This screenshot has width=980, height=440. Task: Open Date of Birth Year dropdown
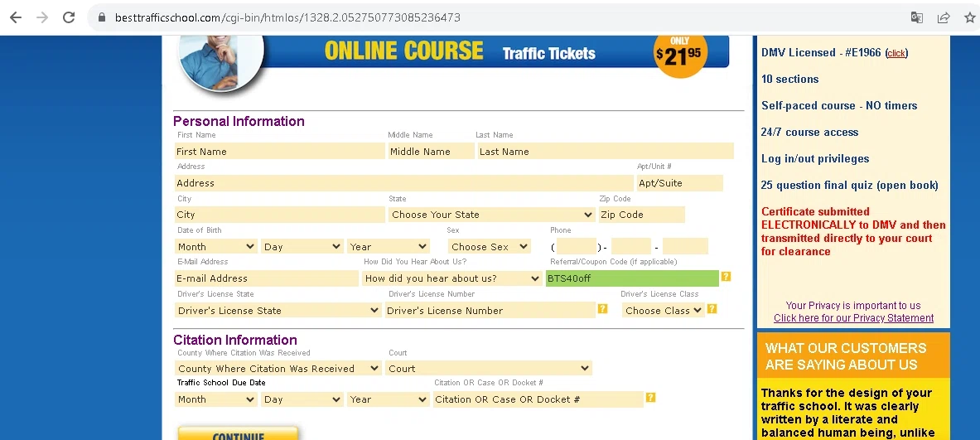point(389,247)
